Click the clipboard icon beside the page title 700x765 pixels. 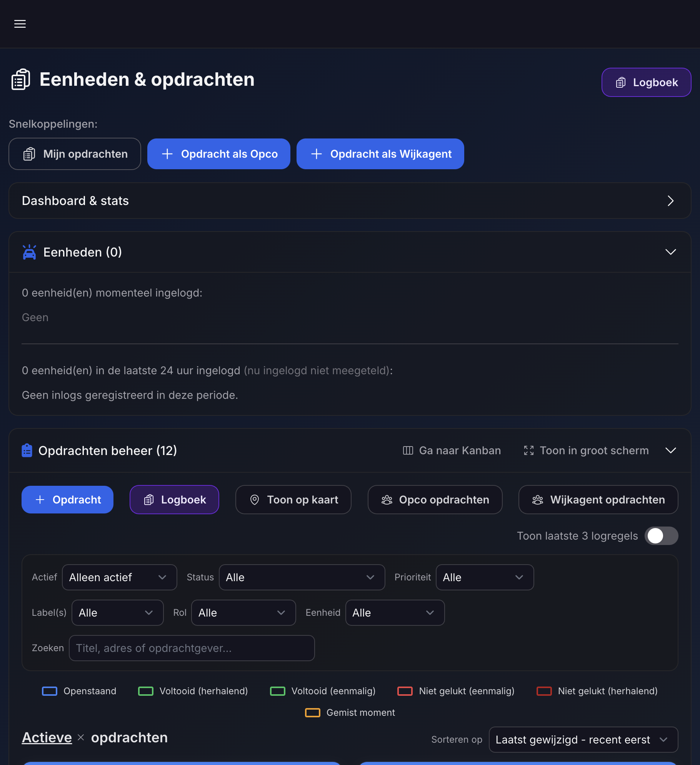pyautogui.click(x=21, y=80)
